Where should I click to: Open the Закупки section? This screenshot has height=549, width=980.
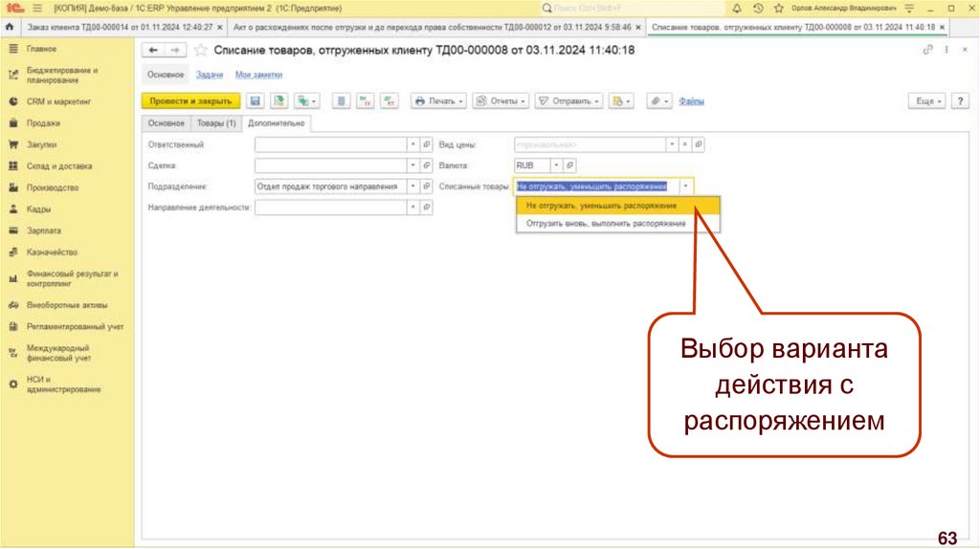pos(41,144)
